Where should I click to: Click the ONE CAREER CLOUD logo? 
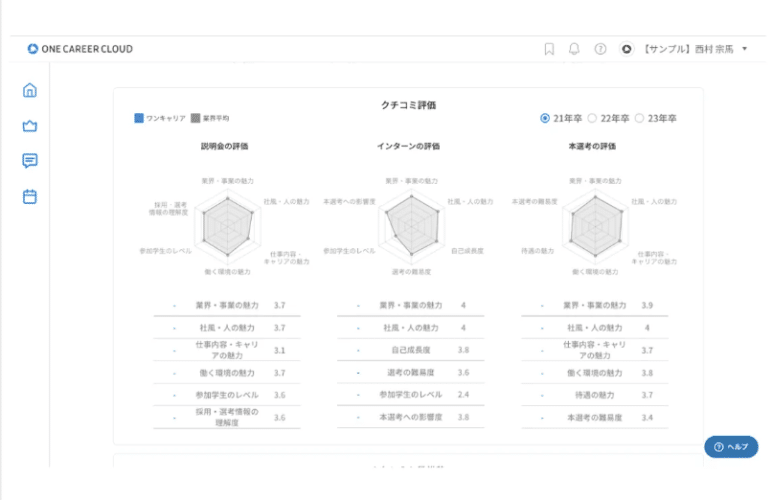point(80,48)
